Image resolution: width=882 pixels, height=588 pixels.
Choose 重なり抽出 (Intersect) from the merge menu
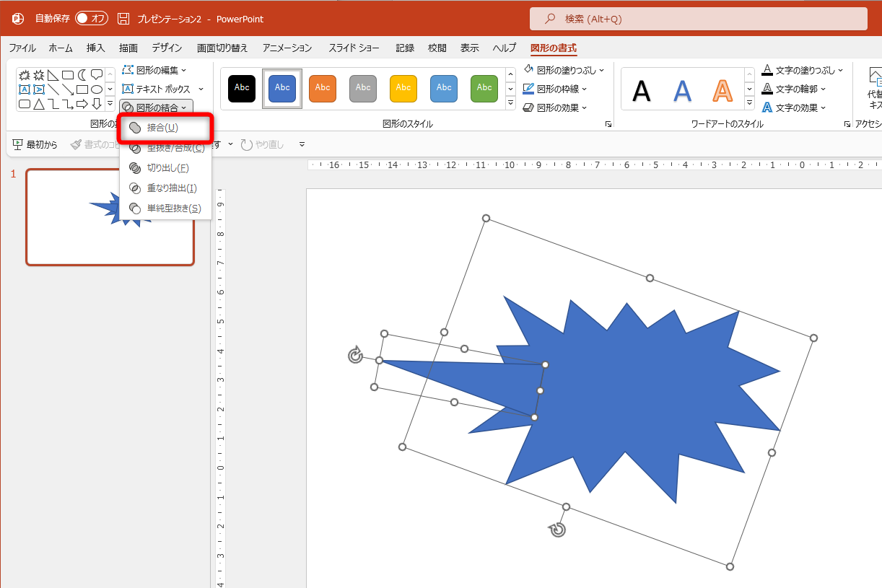coord(173,188)
